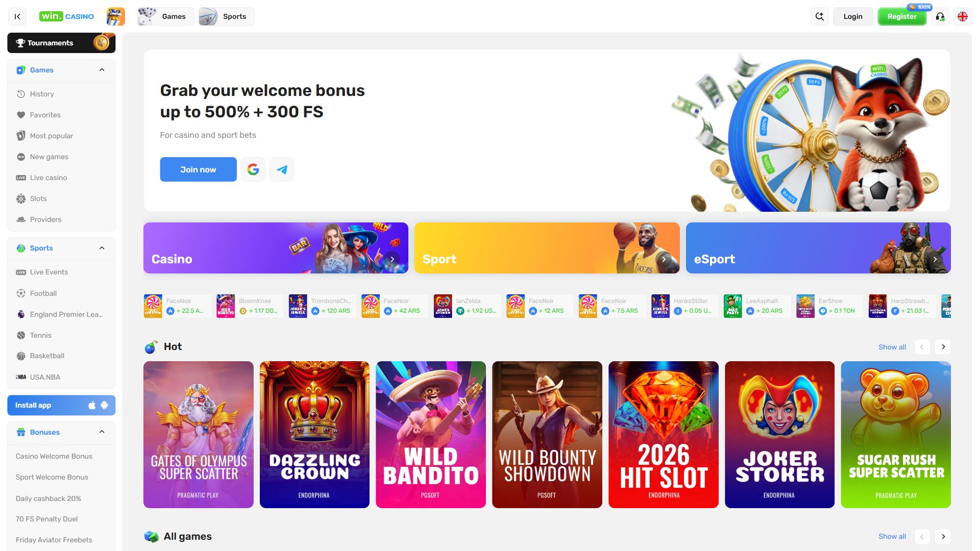The image size is (980, 551).
Task: Sign up with the Telegram icon
Action: click(282, 169)
